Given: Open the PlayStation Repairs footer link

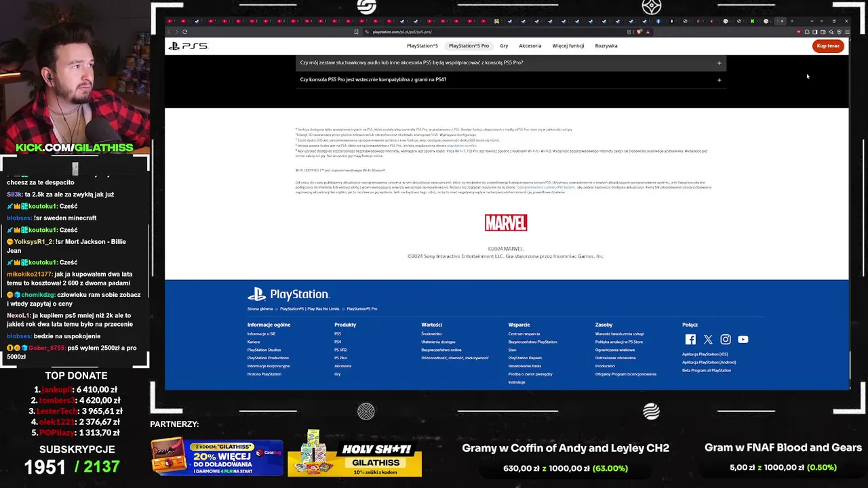Looking at the screenshot, I should point(526,358).
